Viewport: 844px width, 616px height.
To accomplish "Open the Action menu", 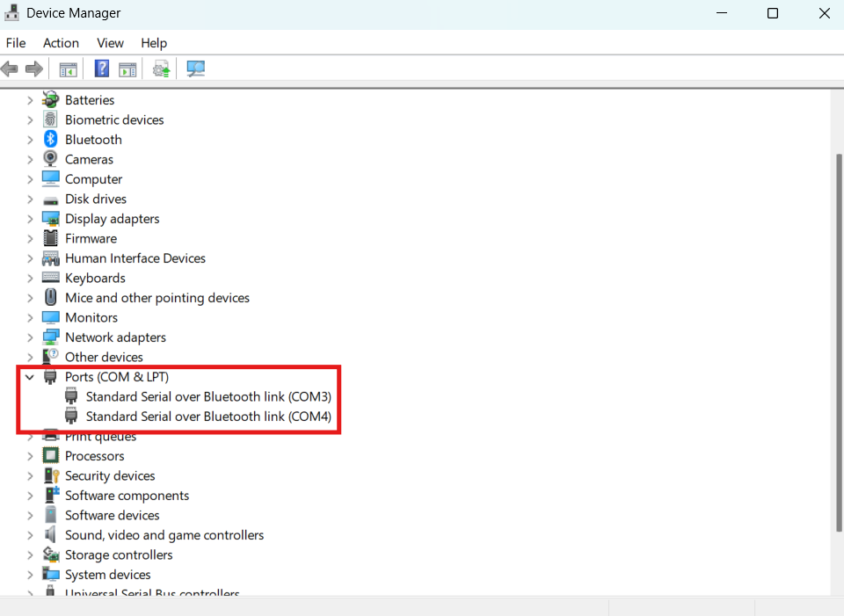I will pos(61,43).
